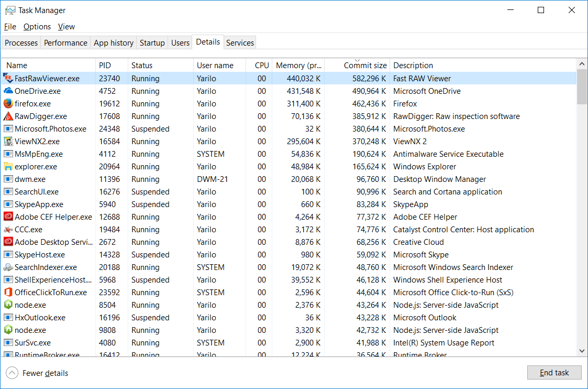Sort by the Commit size column header
Image resolution: width=588 pixels, height=389 pixels.
pos(365,66)
